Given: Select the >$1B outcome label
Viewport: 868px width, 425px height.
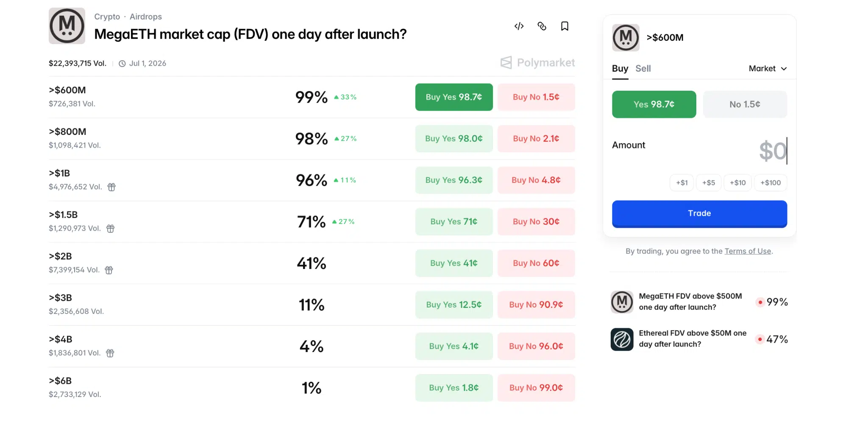Looking at the screenshot, I should pyautogui.click(x=59, y=173).
